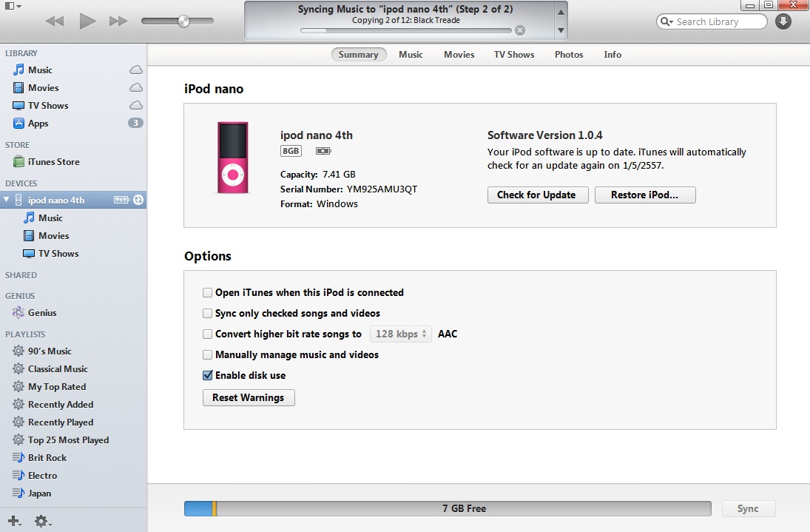810x532 pixels.
Task: Click the fast-forward next track button
Action: click(118, 21)
